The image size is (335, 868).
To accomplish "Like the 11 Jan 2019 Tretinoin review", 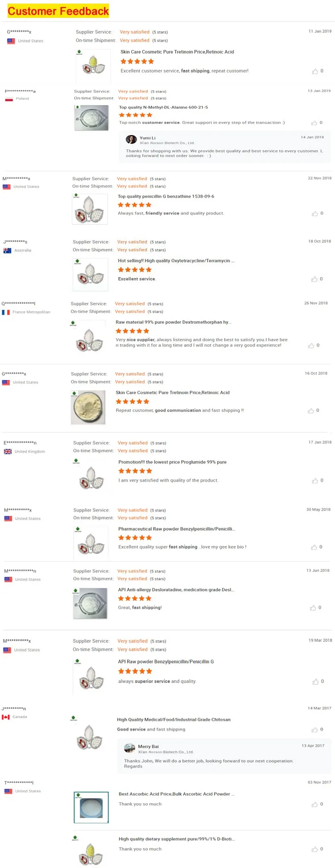I will point(315,71).
